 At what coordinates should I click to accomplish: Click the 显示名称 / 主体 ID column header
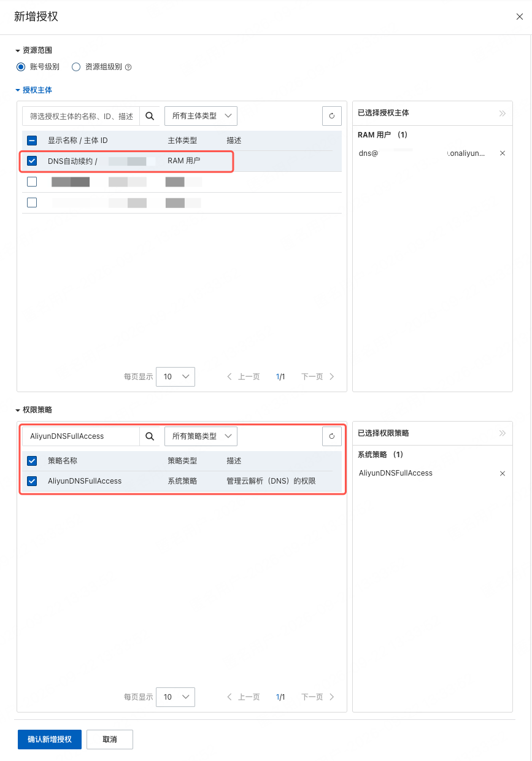[x=78, y=141]
